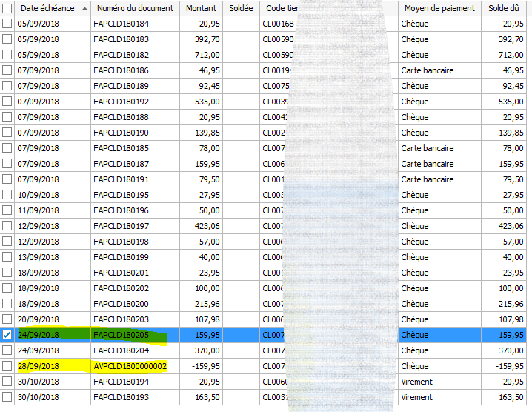Viewport: 532px width, 412px height.
Task: Sort by Moyen de paiement header
Action: pos(438,8)
